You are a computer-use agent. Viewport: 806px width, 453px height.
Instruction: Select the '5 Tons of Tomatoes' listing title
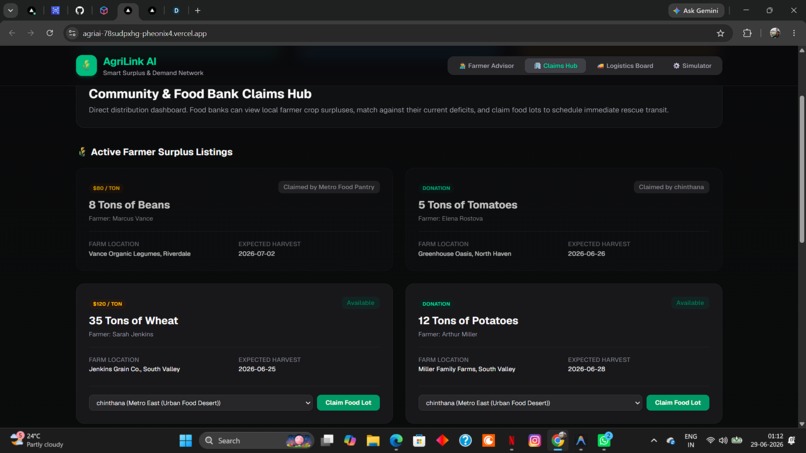pyautogui.click(x=468, y=205)
